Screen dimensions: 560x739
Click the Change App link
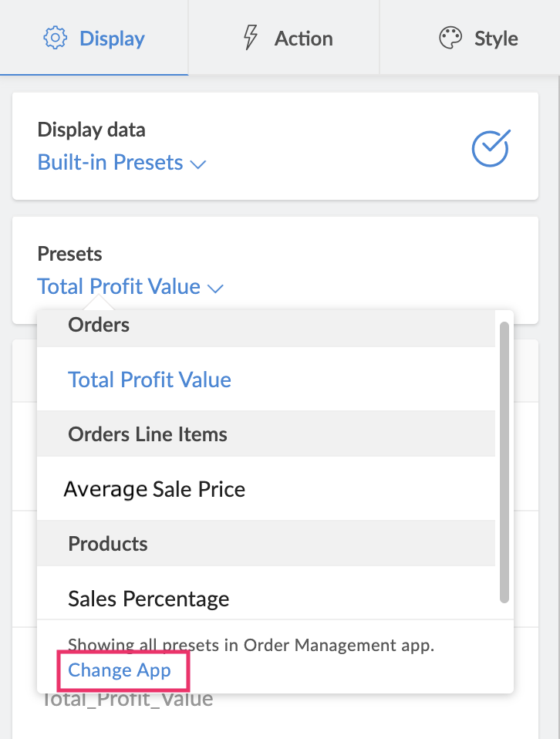coord(120,670)
